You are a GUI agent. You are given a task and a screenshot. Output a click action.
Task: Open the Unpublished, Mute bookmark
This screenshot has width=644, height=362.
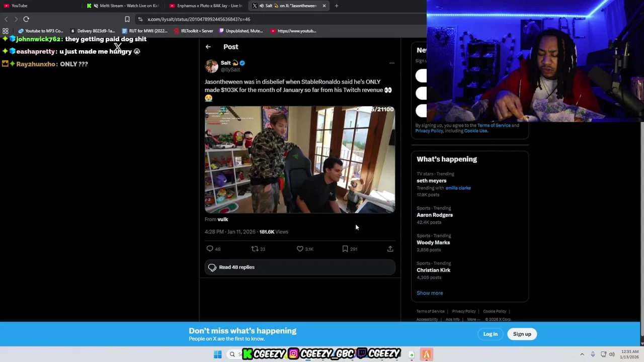point(241,31)
